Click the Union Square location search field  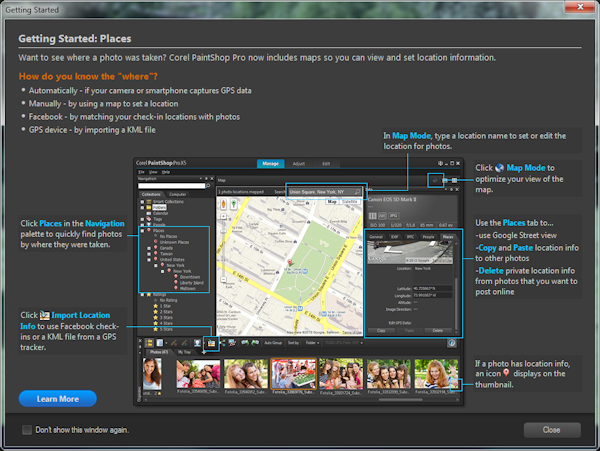pos(318,189)
